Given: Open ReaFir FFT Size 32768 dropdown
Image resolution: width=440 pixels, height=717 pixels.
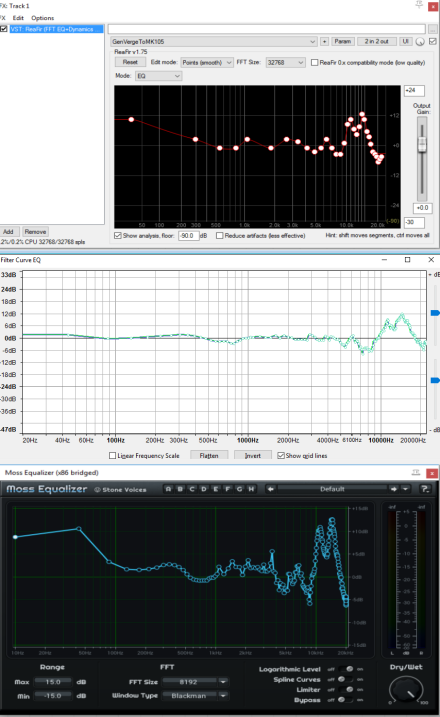Looking at the screenshot, I should (x=285, y=62).
